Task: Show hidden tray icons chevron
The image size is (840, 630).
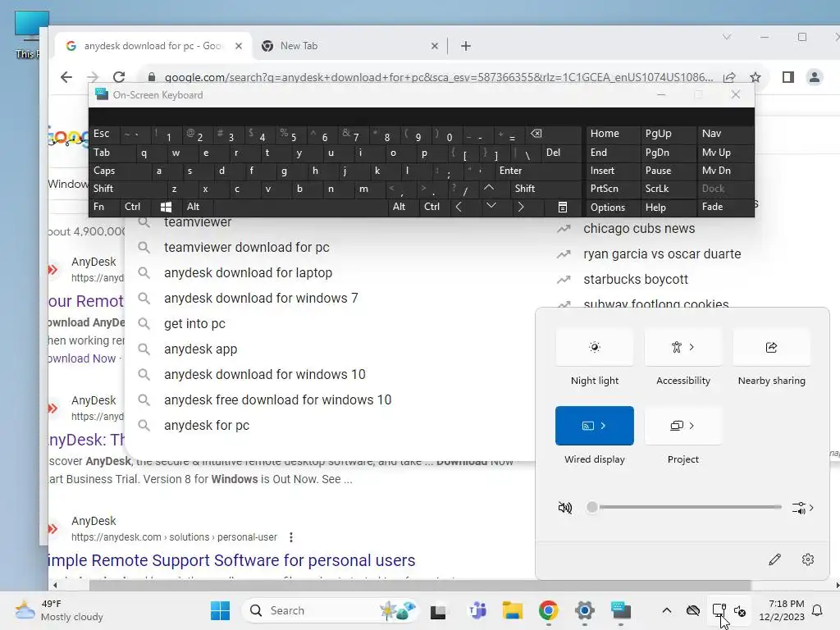Action: pyautogui.click(x=666, y=610)
